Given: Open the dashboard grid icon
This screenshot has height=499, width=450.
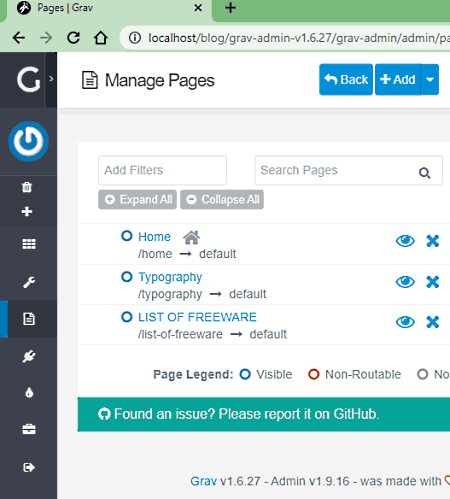Looking at the screenshot, I should click(x=29, y=244).
